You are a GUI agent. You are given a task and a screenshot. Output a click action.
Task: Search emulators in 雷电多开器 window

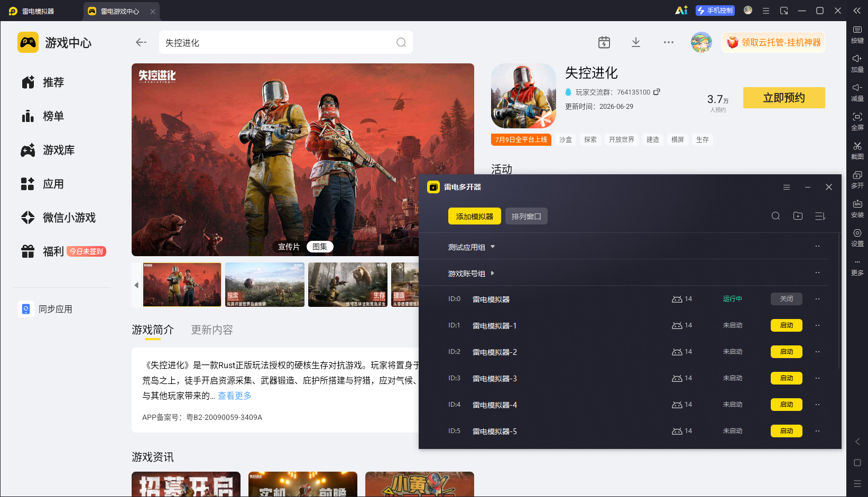pyautogui.click(x=775, y=216)
